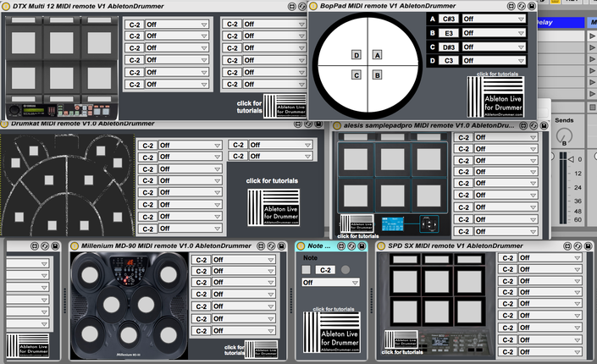This screenshot has height=364, width=597.
Task: Click the SPD SX MIDI remote title bar
Action: click(456, 246)
